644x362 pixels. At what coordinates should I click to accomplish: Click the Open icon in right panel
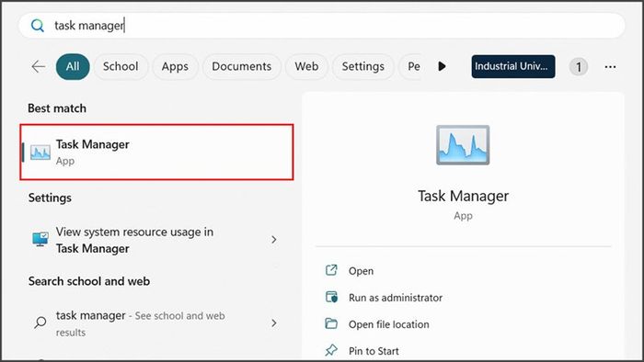(x=331, y=270)
